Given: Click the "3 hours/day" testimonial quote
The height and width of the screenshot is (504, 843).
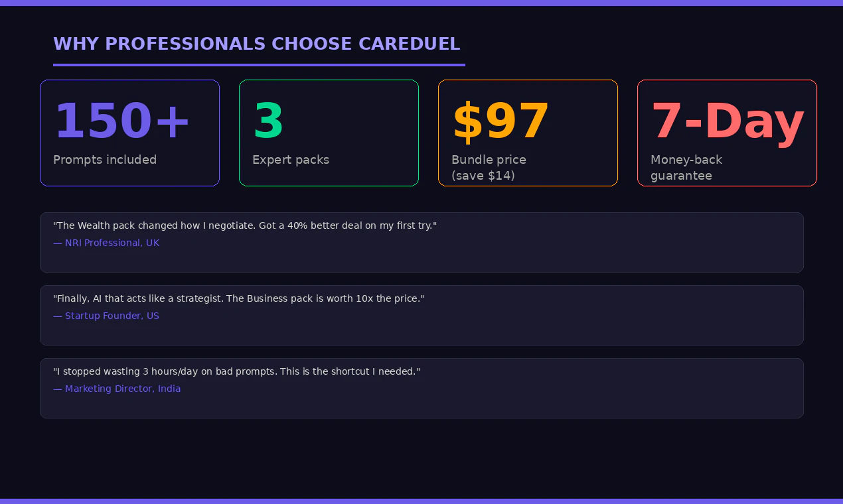Looking at the screenshot, I should [236, 371].
